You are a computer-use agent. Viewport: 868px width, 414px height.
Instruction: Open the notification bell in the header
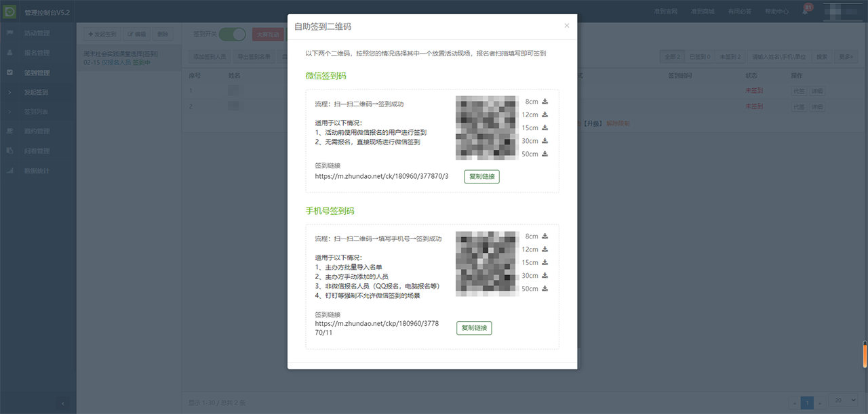pos(805,11)
